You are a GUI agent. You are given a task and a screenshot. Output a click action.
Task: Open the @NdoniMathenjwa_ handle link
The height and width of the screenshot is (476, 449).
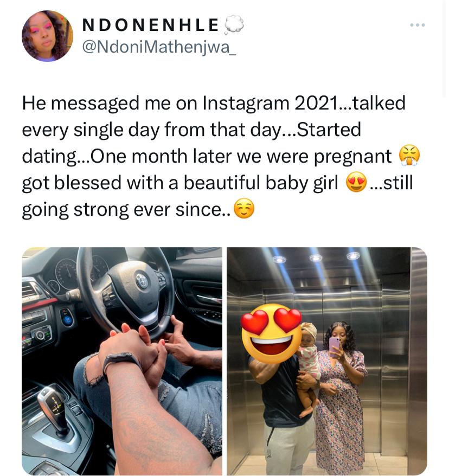click(x=159, y=47)
